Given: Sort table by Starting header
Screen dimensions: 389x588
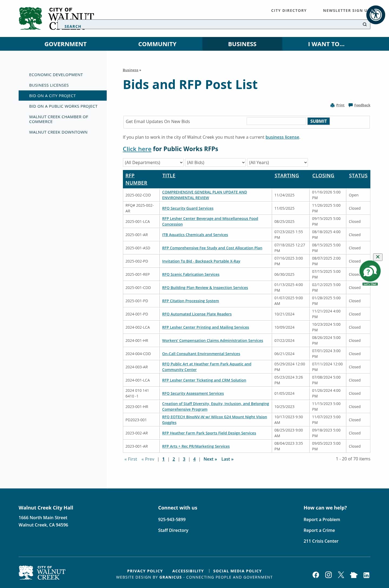Looking at the screenshot, I should (287, 176).
